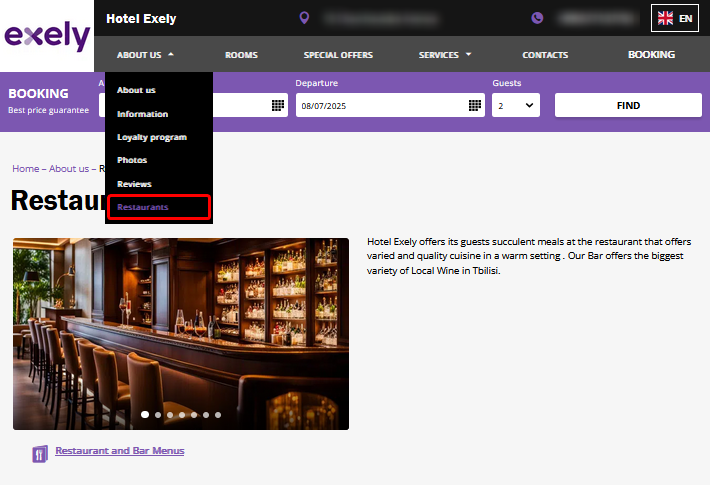This screenshot has width=710, height=485.
Task: Click the Departure date field
Action: 380,105
